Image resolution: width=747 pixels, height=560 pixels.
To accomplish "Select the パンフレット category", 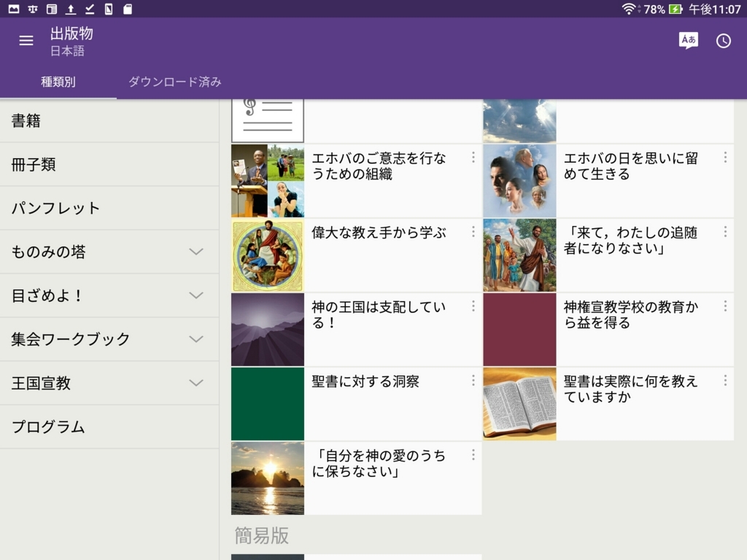I will coord(109,208).
